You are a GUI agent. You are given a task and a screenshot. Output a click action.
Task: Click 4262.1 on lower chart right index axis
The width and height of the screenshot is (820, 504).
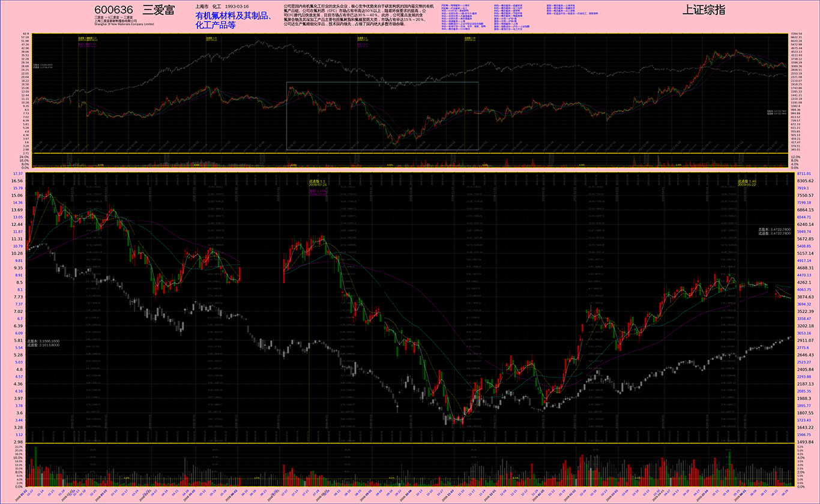coord(804,282)
